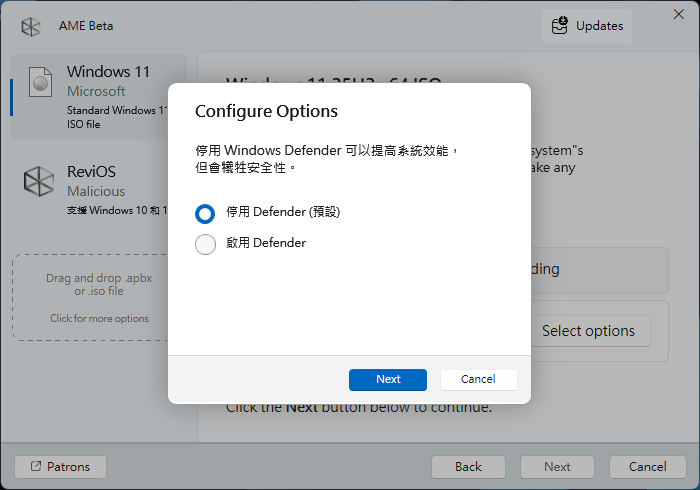Open the Patrons button label

point(68,466)
